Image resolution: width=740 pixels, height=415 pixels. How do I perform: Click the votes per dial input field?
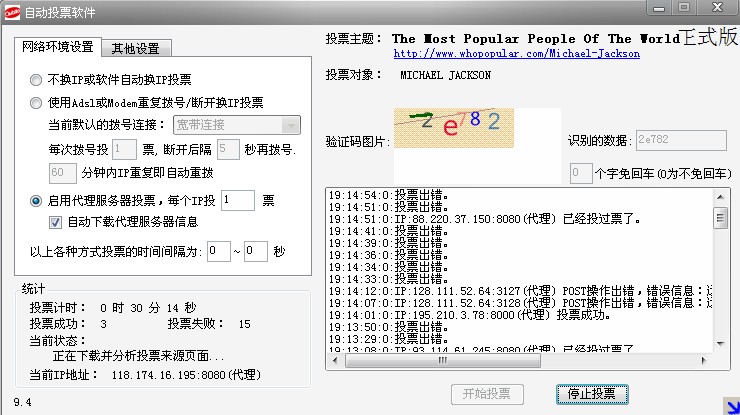tap(125, 149)
